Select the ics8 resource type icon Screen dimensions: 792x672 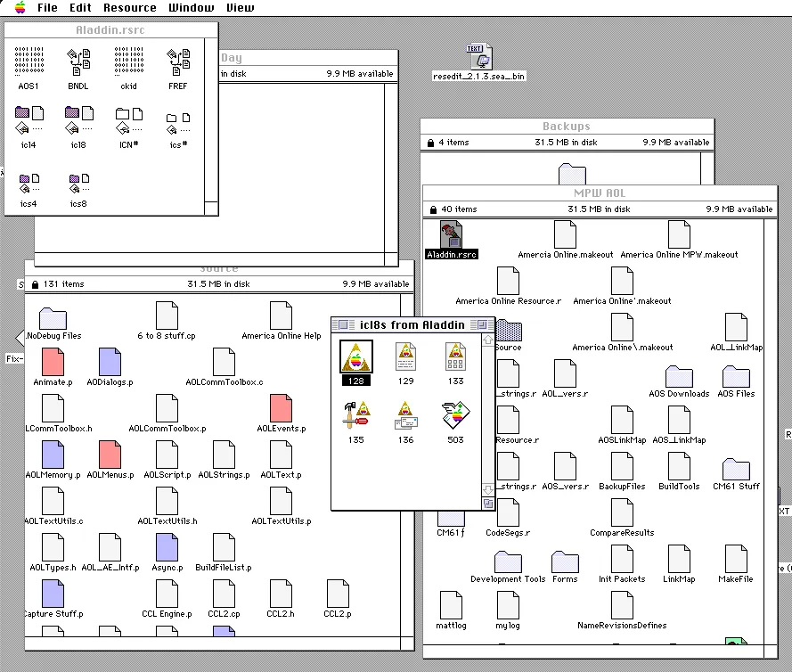coord(78,184)
